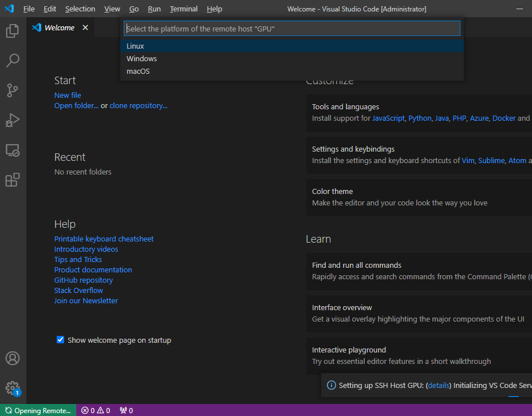
Task: Open the Help menu
Action: click(x=214, y=9)
